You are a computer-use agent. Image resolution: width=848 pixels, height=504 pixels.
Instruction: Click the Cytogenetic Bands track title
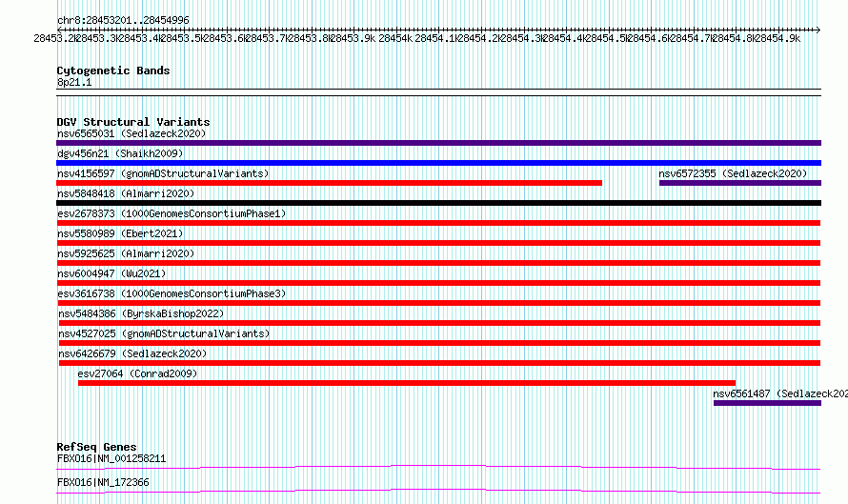click(x=113, y=71)
